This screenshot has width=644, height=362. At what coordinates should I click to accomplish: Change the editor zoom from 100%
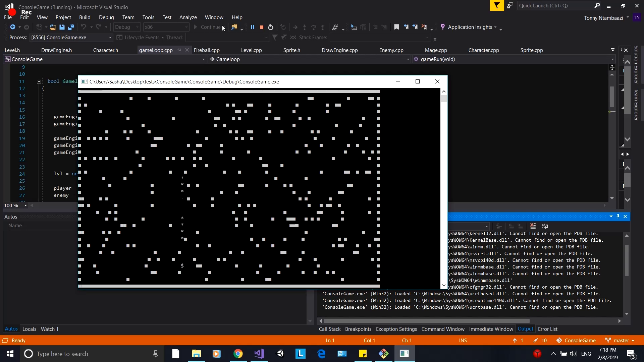[x=15, y=205]
